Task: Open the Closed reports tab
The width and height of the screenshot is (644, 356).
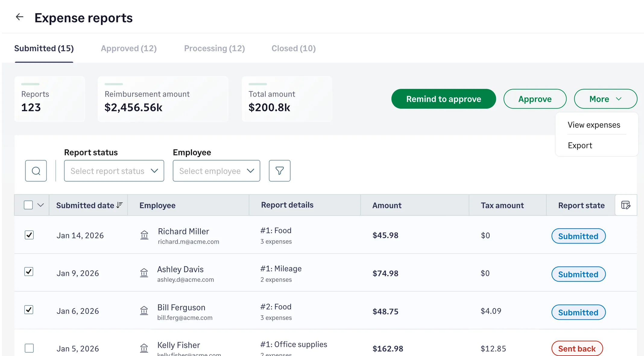Action: pos(293,48)
